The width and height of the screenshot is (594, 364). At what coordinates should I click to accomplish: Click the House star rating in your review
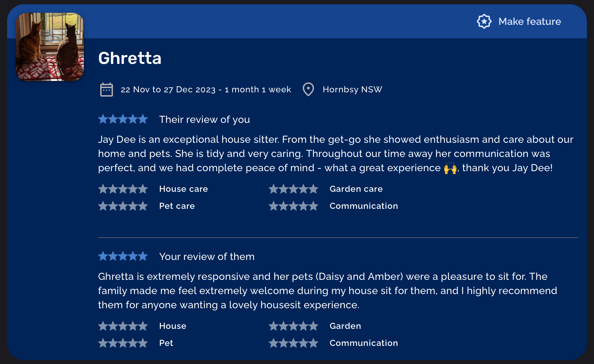(x=123, y=326)
